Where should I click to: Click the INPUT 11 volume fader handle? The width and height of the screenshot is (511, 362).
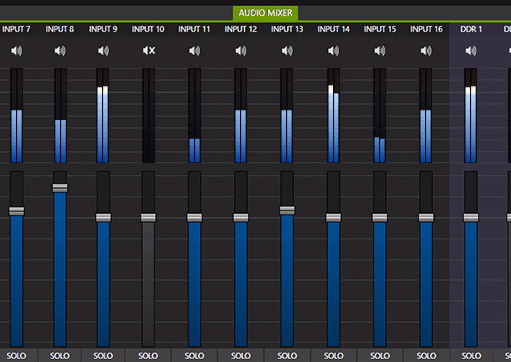pos(194,218)
